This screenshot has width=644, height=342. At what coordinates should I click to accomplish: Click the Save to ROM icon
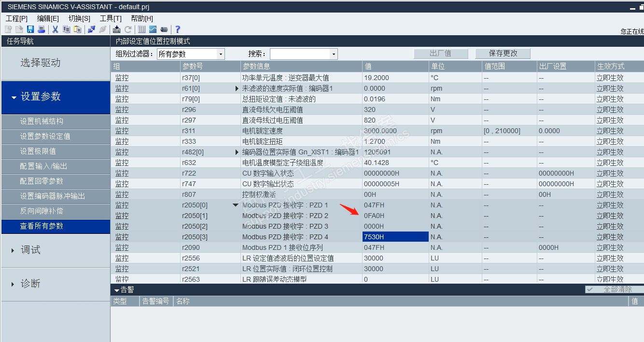click(x=117, y=29)
